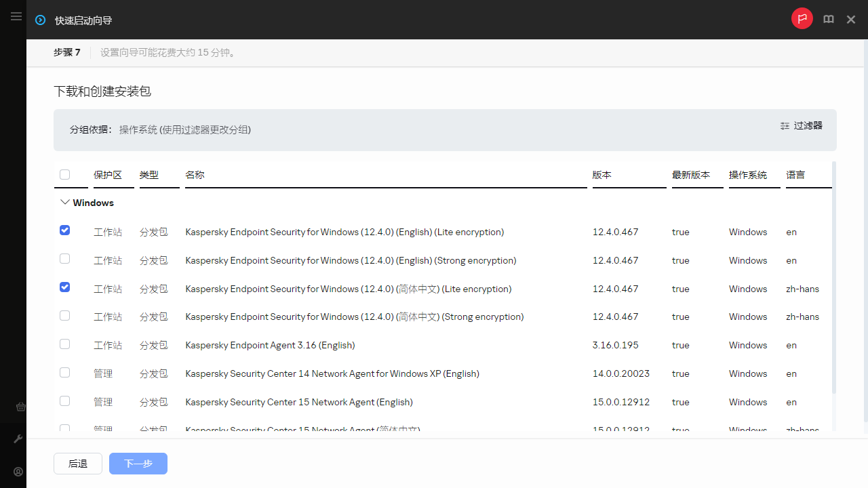Toggle the select-all checkbox in table header
868x488 pixels.
pos(64,174)
